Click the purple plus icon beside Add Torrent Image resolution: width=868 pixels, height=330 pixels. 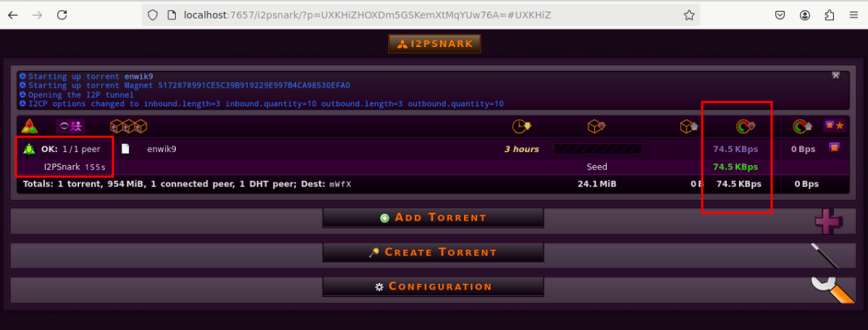click(x=828, y=221)
